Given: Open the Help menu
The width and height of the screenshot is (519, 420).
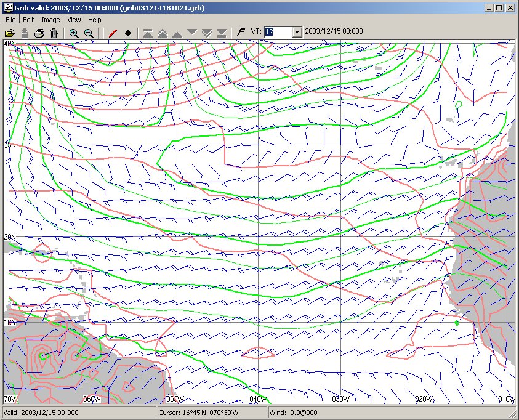Looking at the screenshot, I should click(94, 20).
